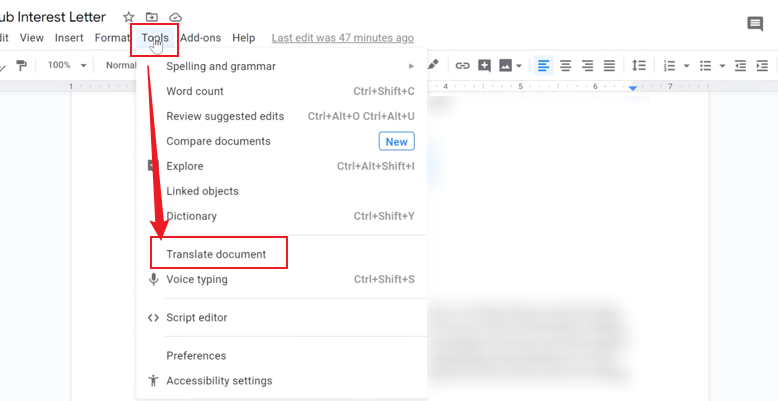
Task: Apply left alignment
Action: coord(544,66)
